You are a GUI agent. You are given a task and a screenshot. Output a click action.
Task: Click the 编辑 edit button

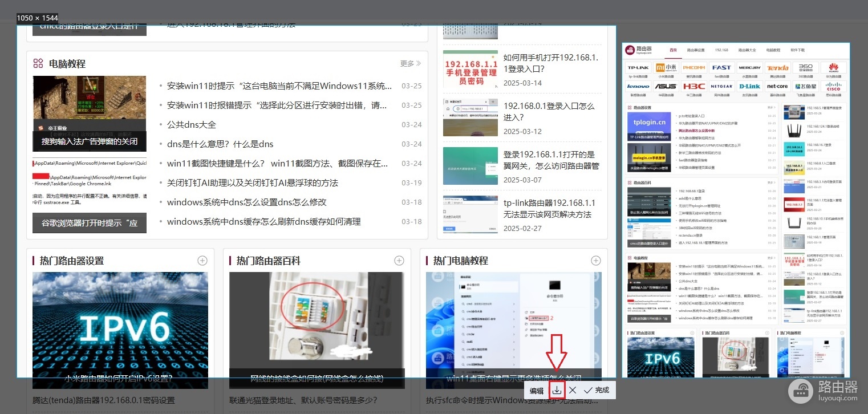tap(537, 391)
